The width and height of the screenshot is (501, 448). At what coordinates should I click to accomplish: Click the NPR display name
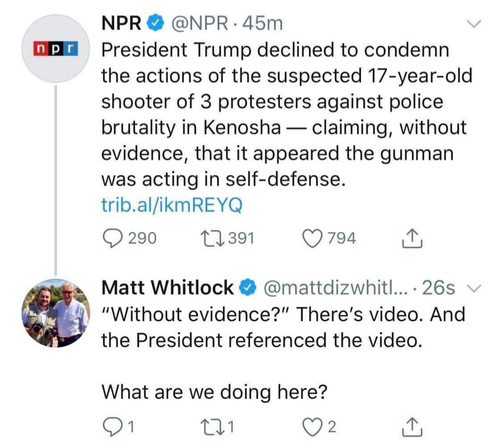[122, 23]
